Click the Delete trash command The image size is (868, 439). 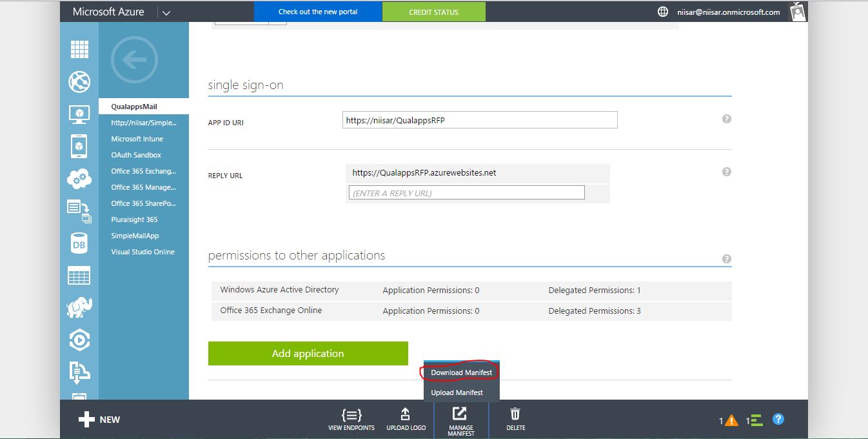[515, 419]
